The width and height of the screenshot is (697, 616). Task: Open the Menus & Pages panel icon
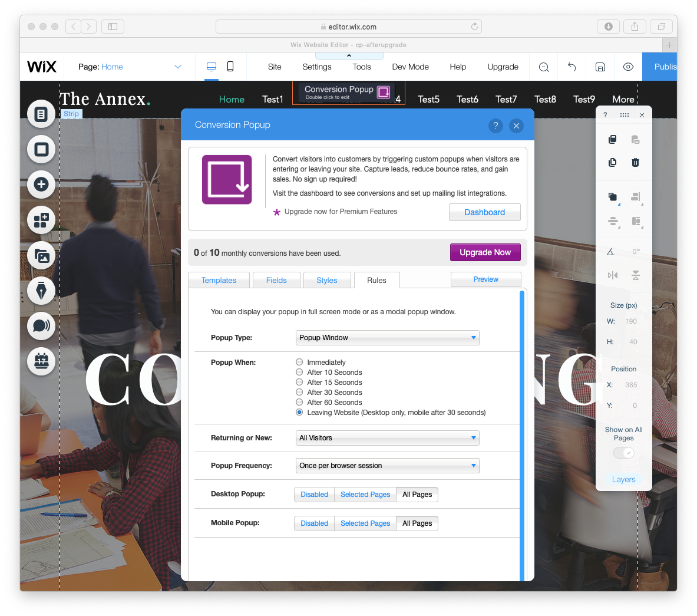coord(41,114)
